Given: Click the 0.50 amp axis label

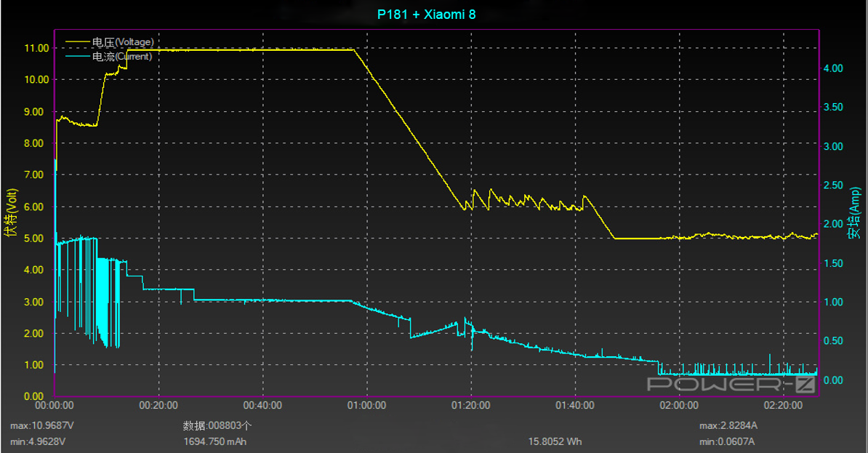Looking at the screenshot, I should tap(833, 341).
